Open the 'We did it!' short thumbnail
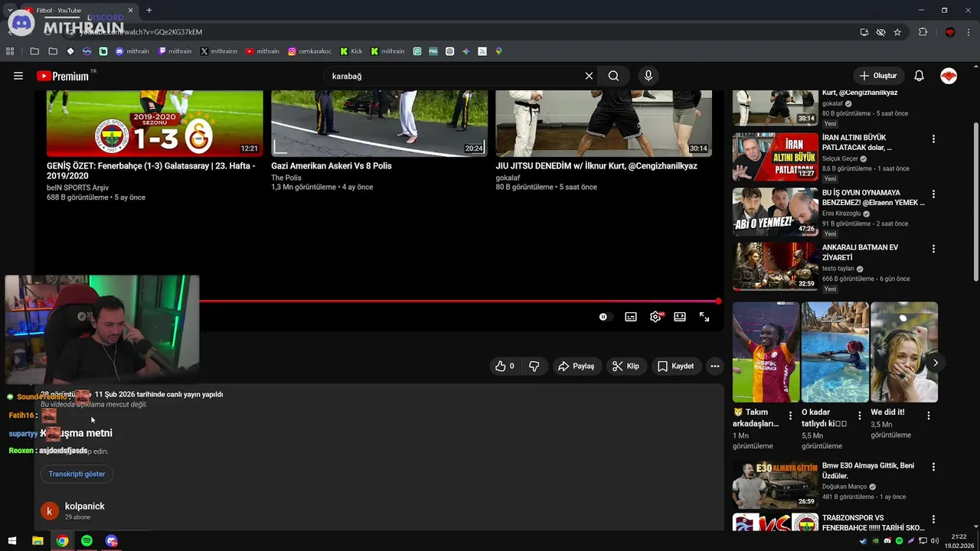The image size is (980, 551). pyautogui.click(x=904, y=352)
